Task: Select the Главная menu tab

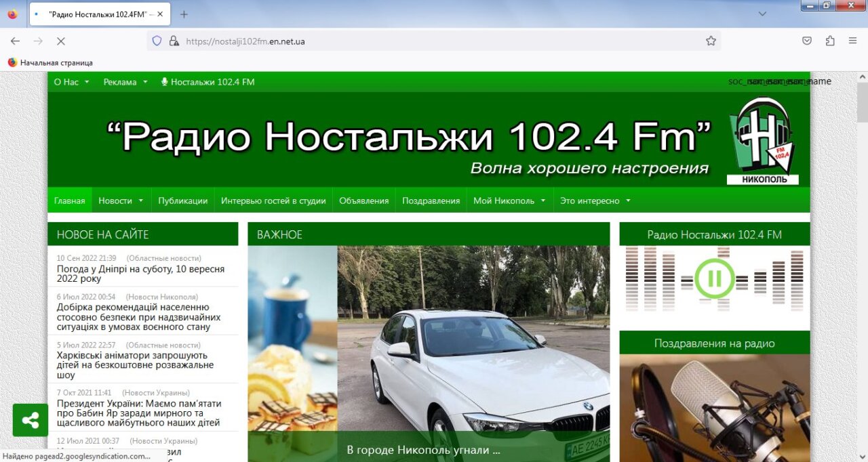Action: (x=70, y=201)
